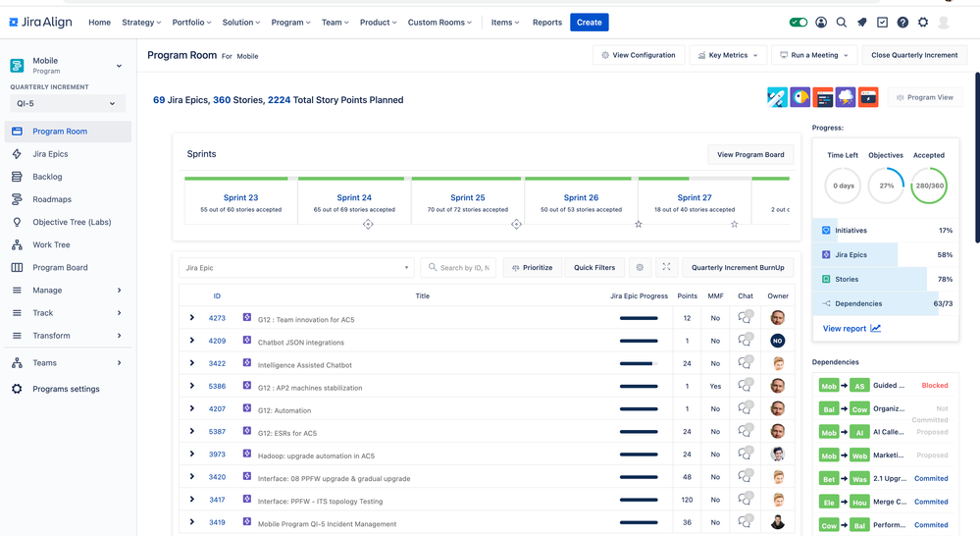
Task: Open the checklist icon in header
Action: click(x=882, y=23)
